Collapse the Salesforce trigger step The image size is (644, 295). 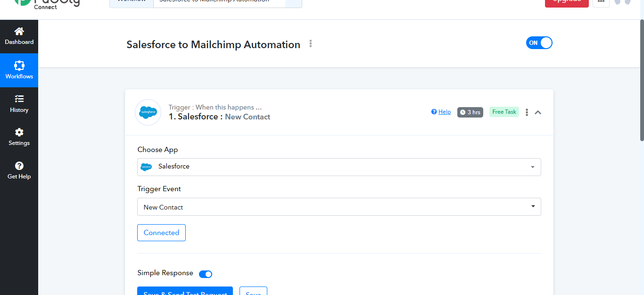(x=538, y=112)
